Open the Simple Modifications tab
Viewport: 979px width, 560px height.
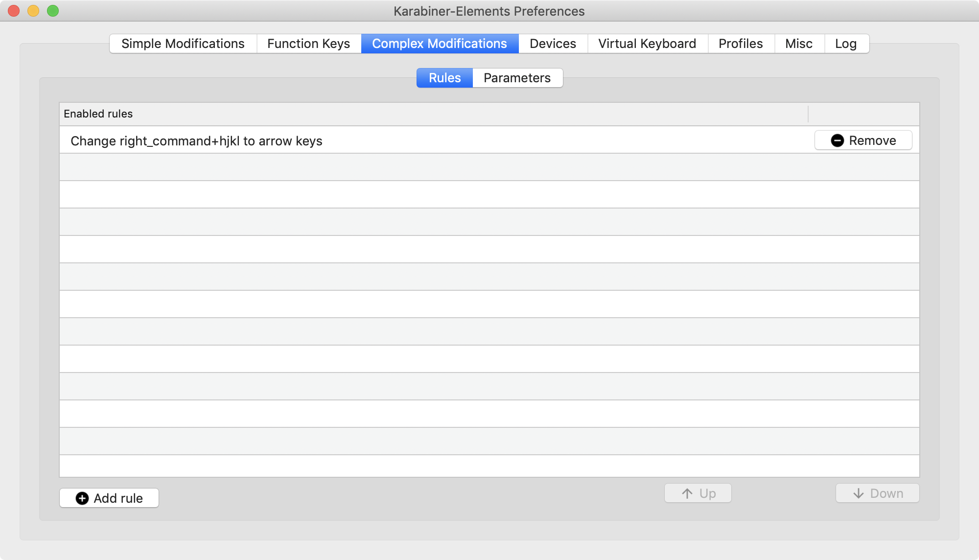point(183,44)
